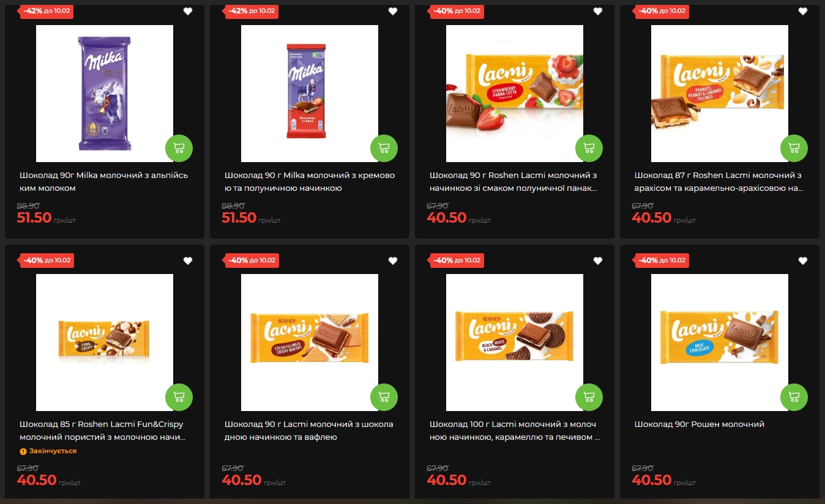
Task: Add Milka strawberry cream chocolate to cart
Action: [x=384, y=148]
